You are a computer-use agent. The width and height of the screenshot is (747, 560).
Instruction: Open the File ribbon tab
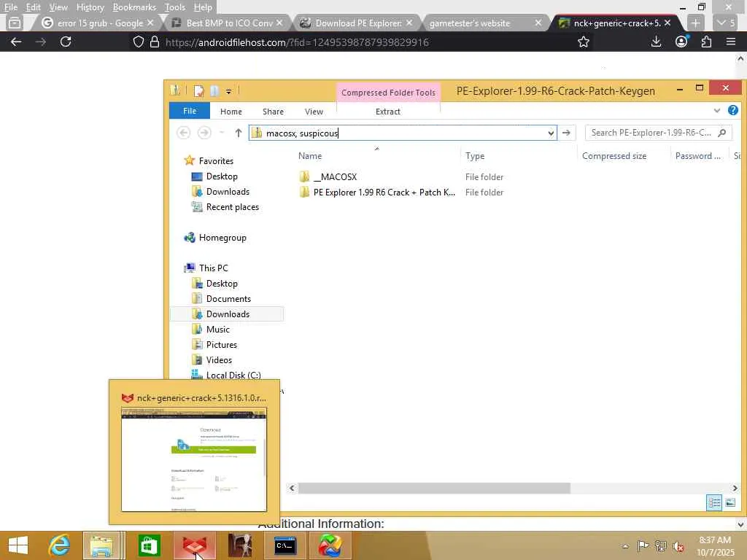pyautogui.click(x=190, y=111)
